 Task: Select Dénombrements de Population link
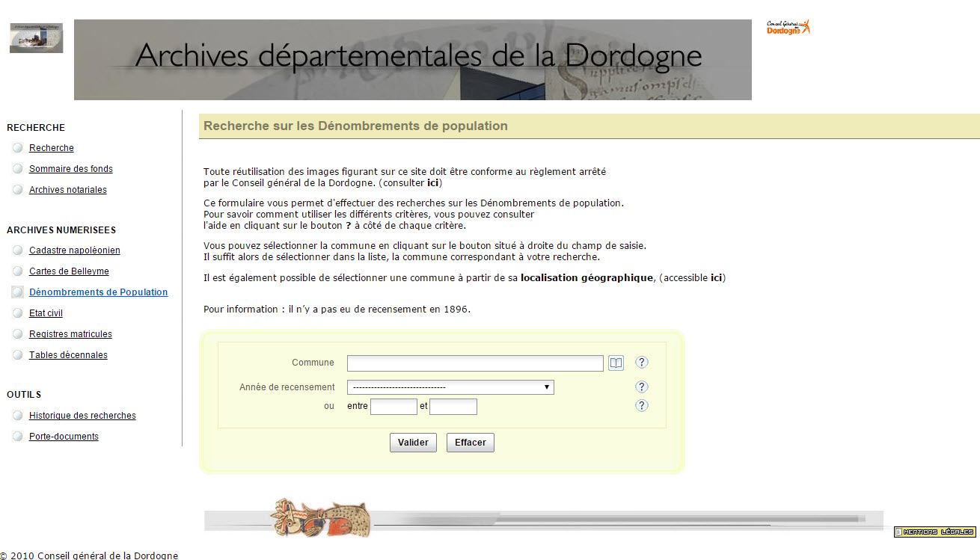point(99,292)
